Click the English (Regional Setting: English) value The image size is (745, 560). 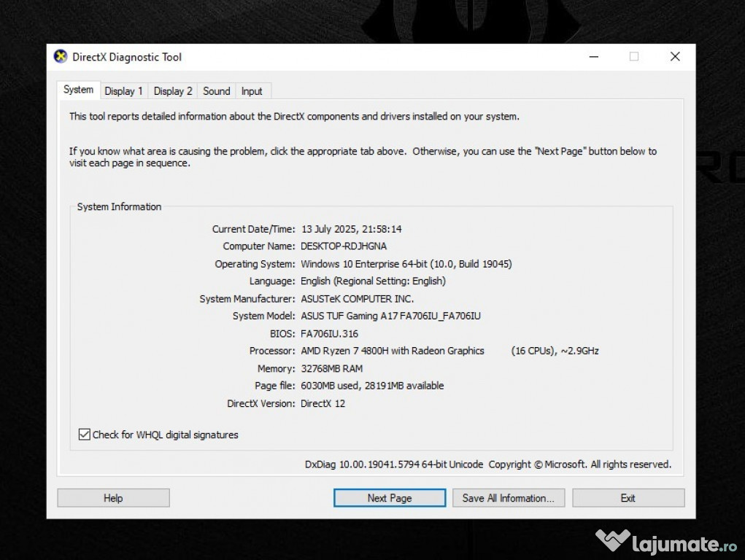coord(373,281)
